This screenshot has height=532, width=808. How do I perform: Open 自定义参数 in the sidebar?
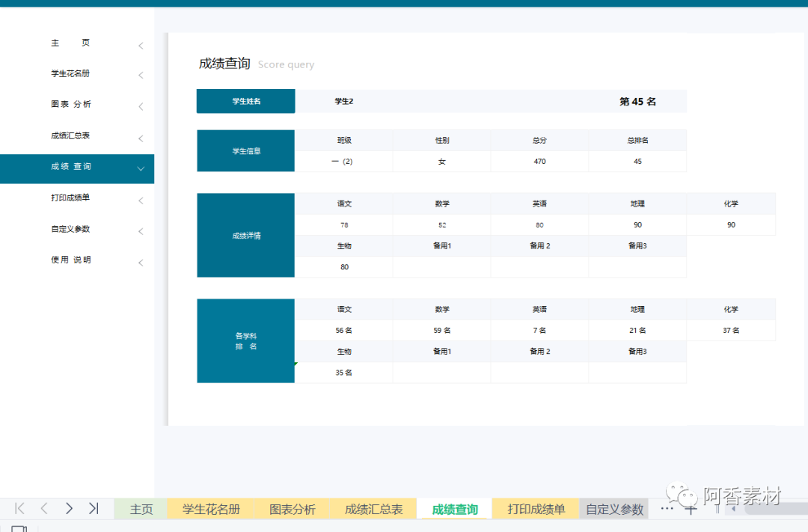tap(70, 229)
